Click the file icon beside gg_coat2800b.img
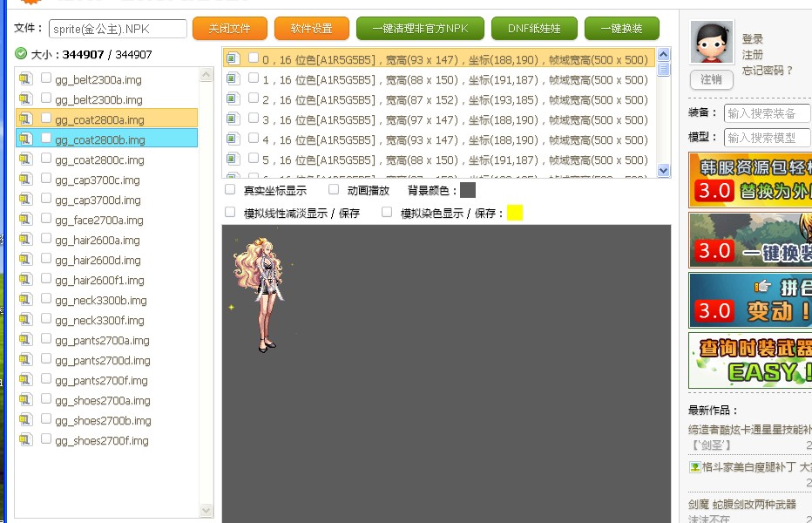The width and height of the screenshot is (812, 523). click(x=25, y=139)
